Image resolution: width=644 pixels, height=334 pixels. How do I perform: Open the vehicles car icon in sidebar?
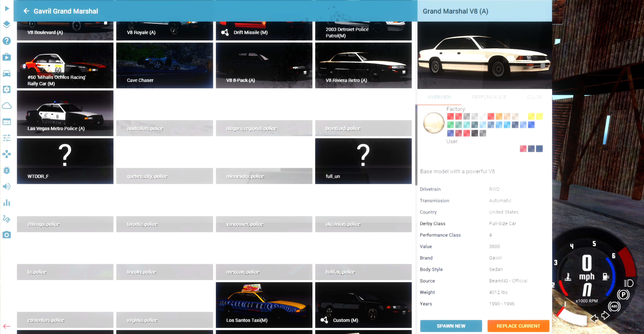pyautogui.click(x=7, y=73)
